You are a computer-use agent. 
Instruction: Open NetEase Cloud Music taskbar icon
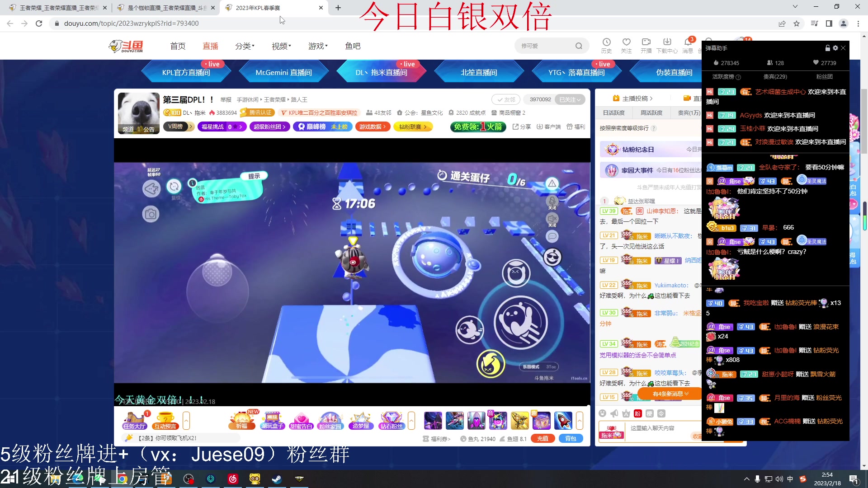[233, 479]
